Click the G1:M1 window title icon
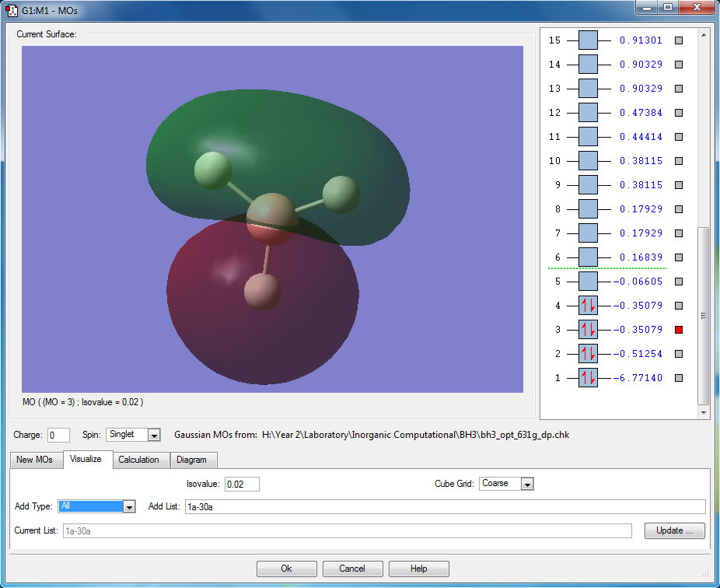The height and width of the screenshot is (588, 720). coord(12,11)
